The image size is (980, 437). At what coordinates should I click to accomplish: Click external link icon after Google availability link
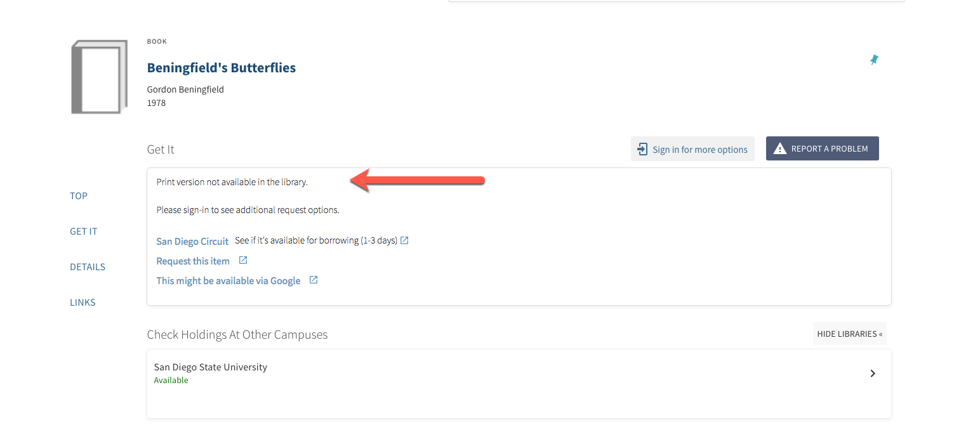[x=313, y=280]
